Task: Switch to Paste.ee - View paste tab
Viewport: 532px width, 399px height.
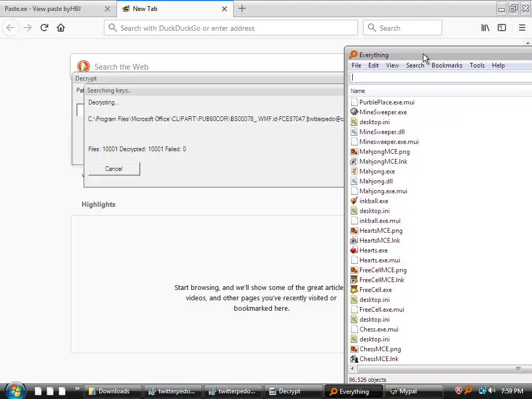Action: [x=58, y=9]
